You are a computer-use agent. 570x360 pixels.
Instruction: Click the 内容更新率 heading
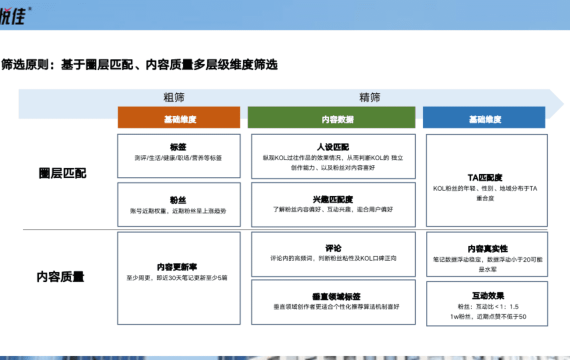coord(177,267)
